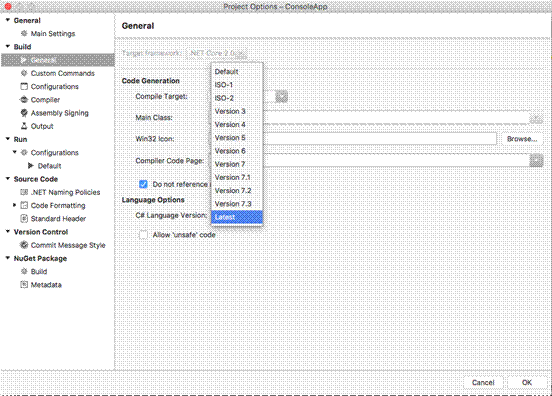Click the NuGet Package Build gear icon

pos(24,271)
